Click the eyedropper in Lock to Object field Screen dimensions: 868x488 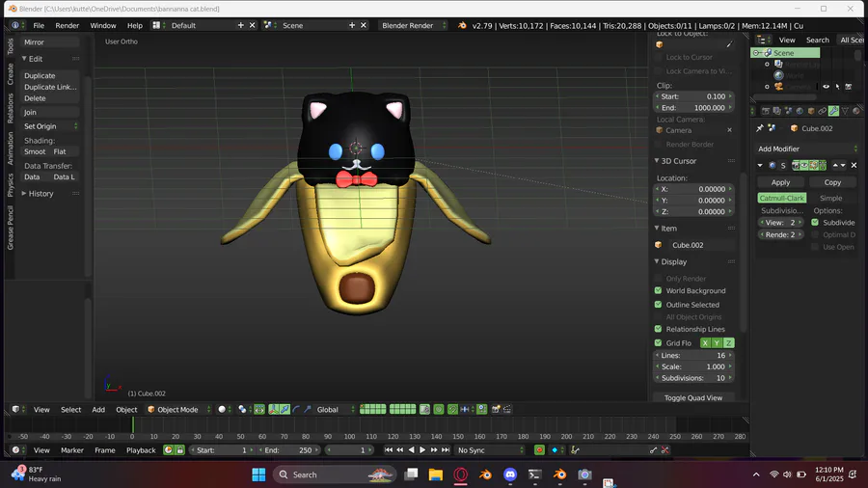tap(729, 44)
